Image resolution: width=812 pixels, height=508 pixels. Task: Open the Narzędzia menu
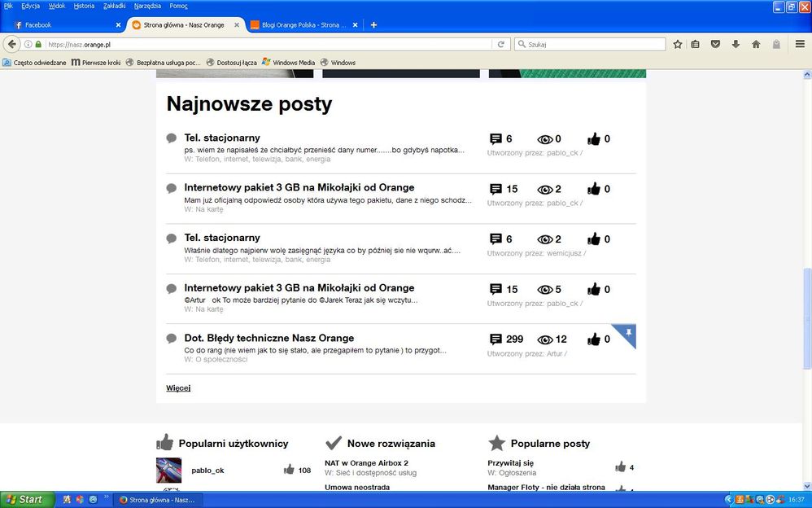click(x=147, y=6)
